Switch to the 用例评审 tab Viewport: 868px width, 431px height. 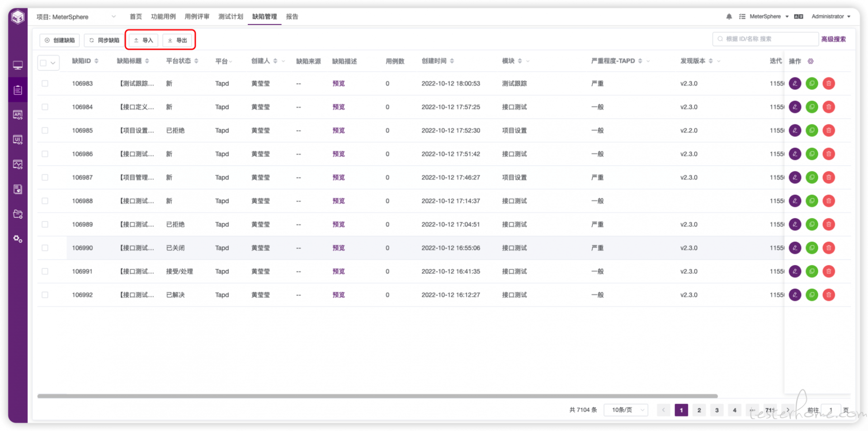[197, 17]
